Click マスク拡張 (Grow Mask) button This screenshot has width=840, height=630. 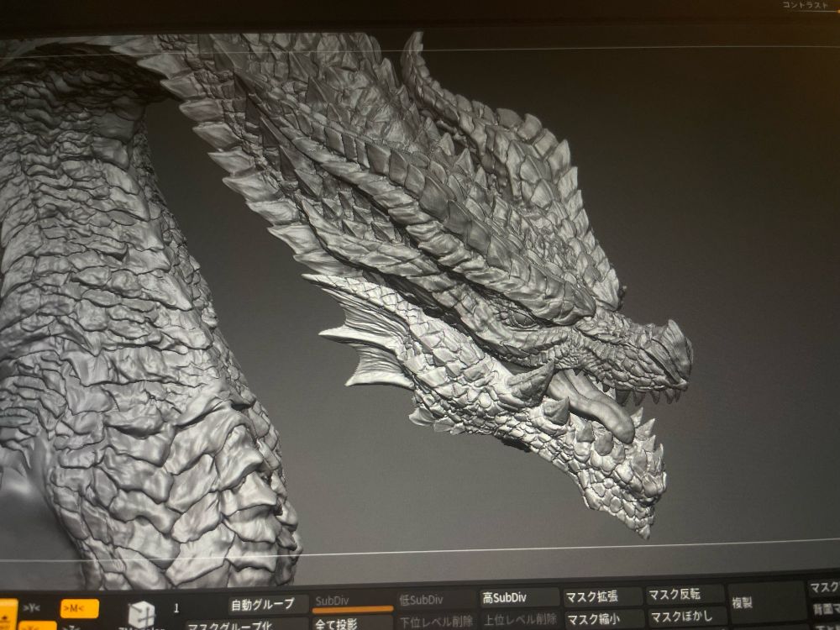pos(602,596)
